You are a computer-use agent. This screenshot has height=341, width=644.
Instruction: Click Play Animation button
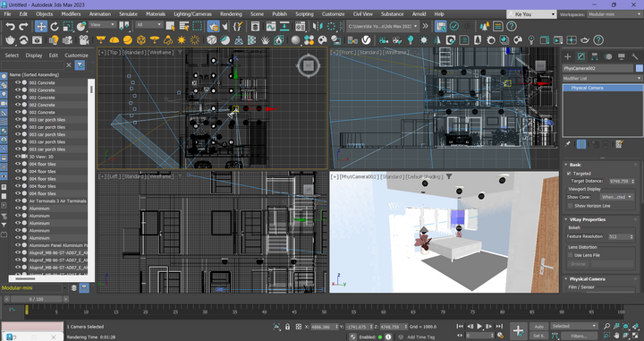479,327
